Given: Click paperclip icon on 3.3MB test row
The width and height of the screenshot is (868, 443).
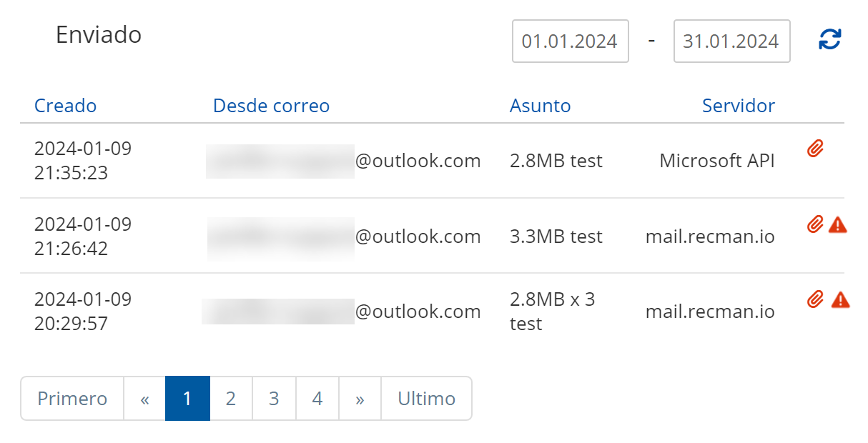Looking at the screenshot, I should pyautogui.click(x=815, y=224).
